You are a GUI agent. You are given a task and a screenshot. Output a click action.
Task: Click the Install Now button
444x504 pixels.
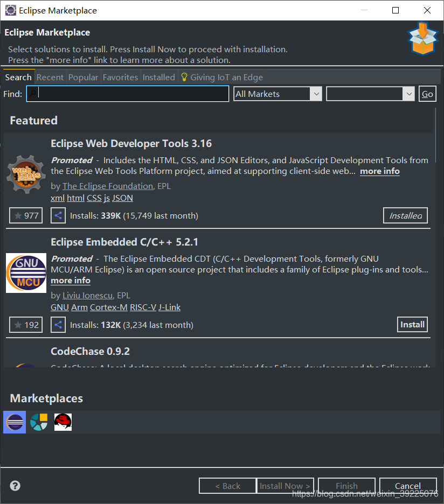285,486
